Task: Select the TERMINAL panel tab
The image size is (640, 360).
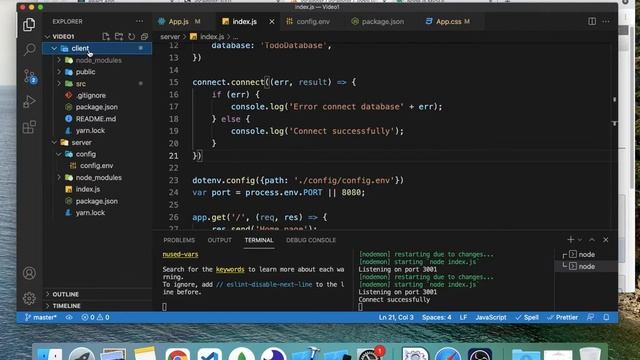Action: click(x=259, y=240)
